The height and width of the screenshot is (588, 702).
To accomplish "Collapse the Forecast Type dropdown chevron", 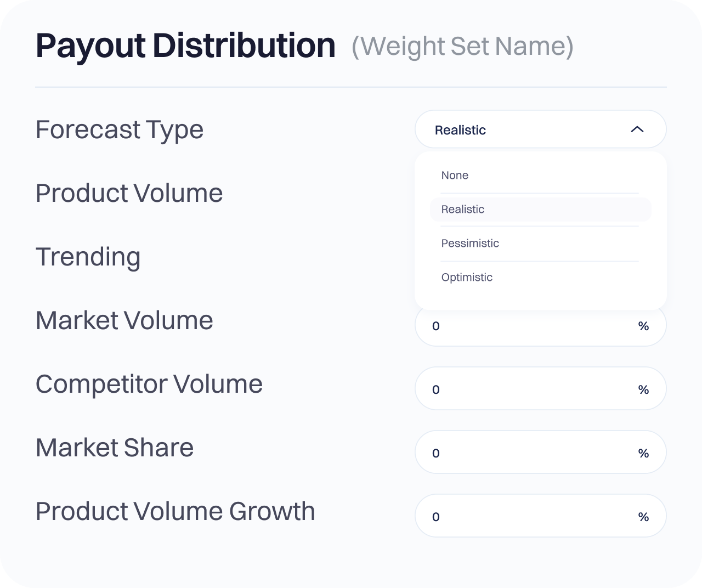I will click(637, 129).
